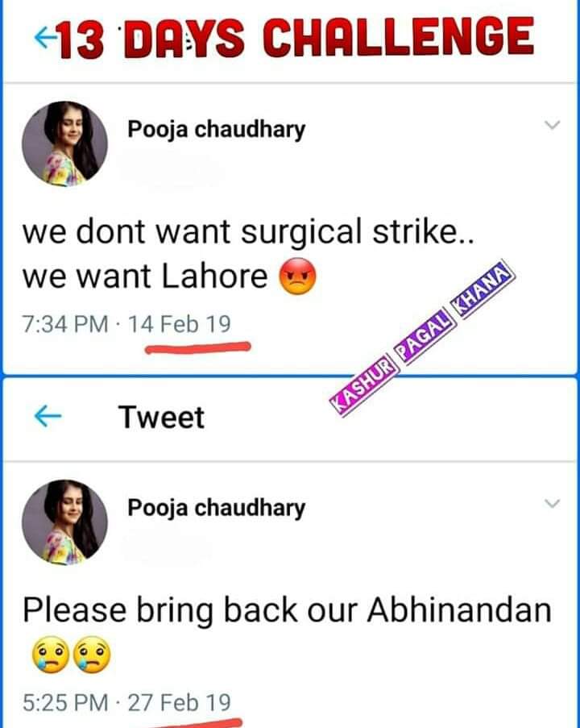Click the second crying emoji
The image size is (580, 728).
(92, 655)
